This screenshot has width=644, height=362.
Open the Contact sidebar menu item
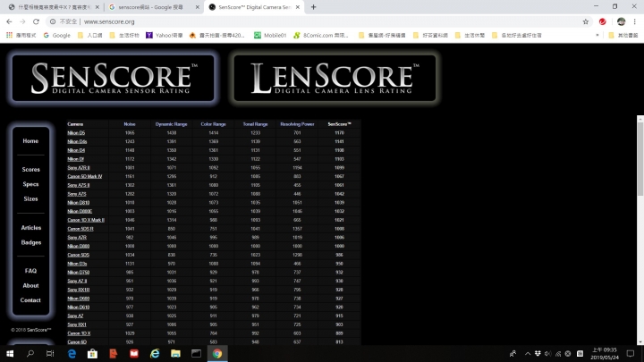pos(30,300)
